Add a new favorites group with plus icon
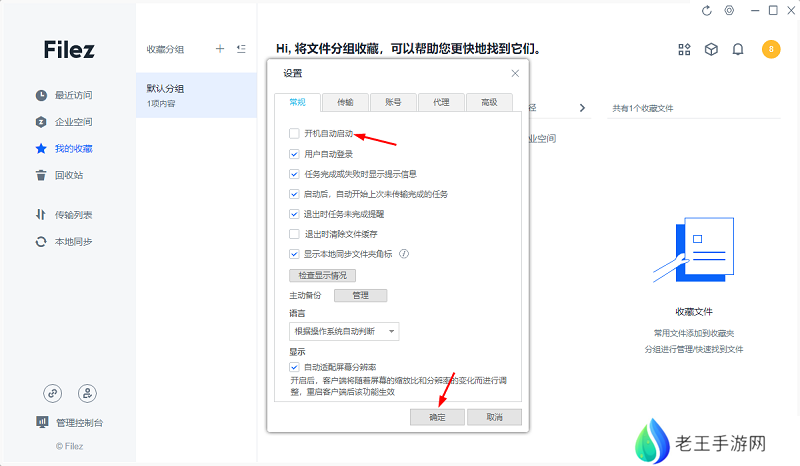The width and height of the screenshot is (800, 466). (220, 49)
